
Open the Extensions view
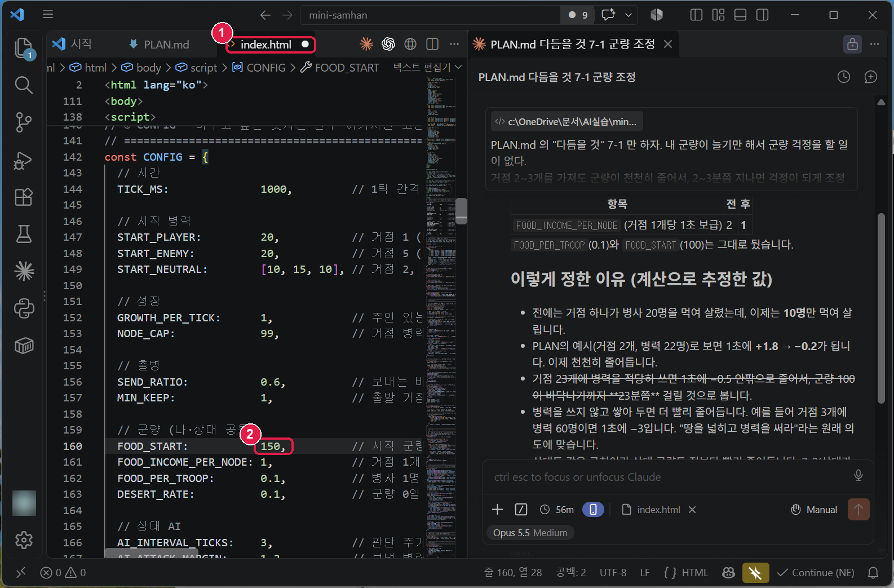pyautogui.click(x=24, y=197)
